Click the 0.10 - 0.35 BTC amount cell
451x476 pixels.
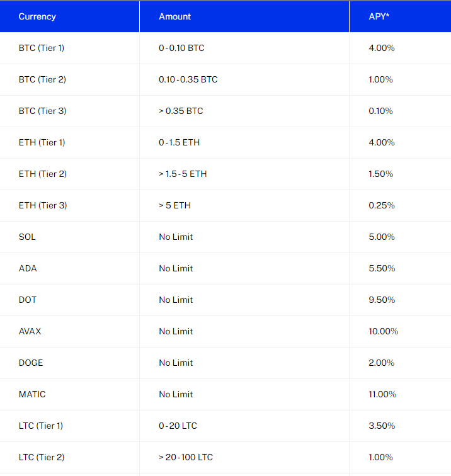(x=188, y=79)
